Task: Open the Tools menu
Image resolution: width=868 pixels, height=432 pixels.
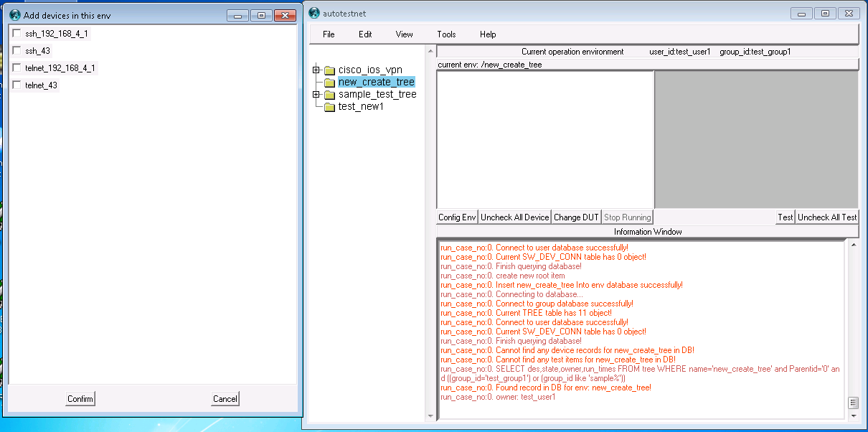Action: point(446,34)
